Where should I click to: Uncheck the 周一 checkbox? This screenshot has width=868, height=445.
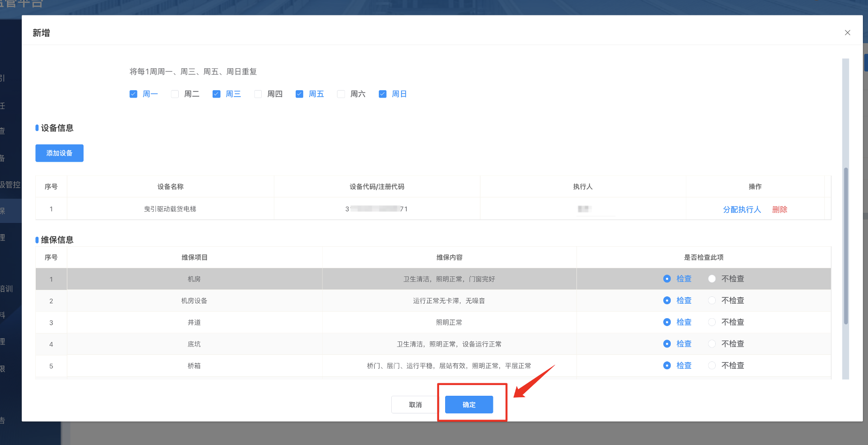point(134,94)
